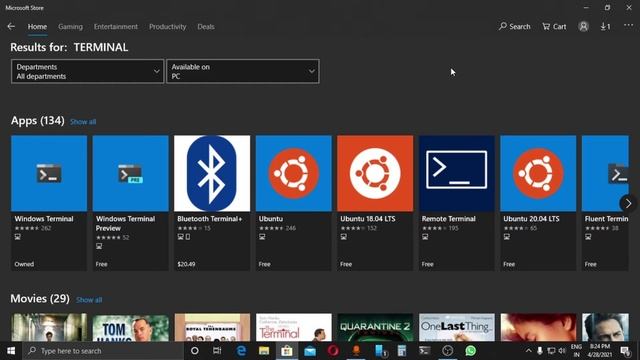The height and width of the screenshot is (360, 640).
Task: Click the Remote Terminal title text
Action: pyautogui.click(x=449, y=219)
